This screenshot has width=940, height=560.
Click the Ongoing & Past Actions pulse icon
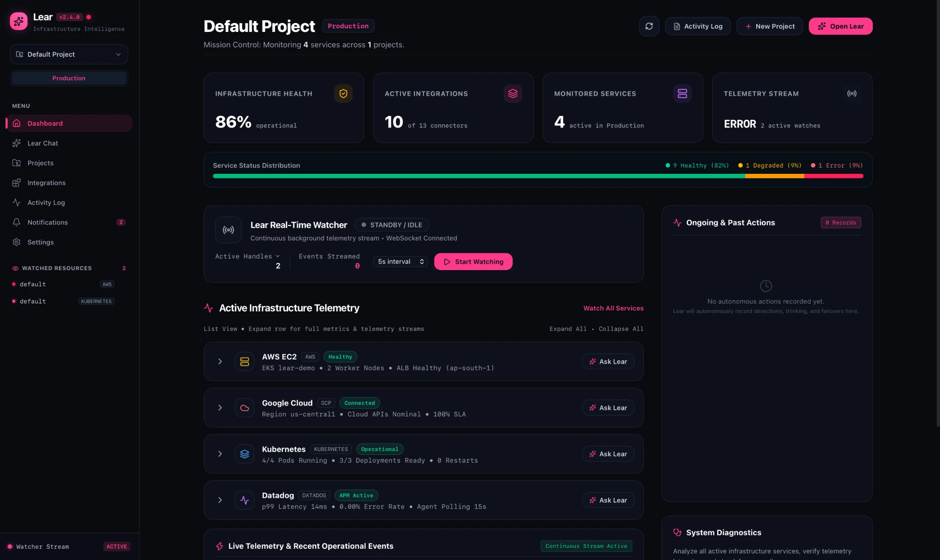(x=677, y=223)
